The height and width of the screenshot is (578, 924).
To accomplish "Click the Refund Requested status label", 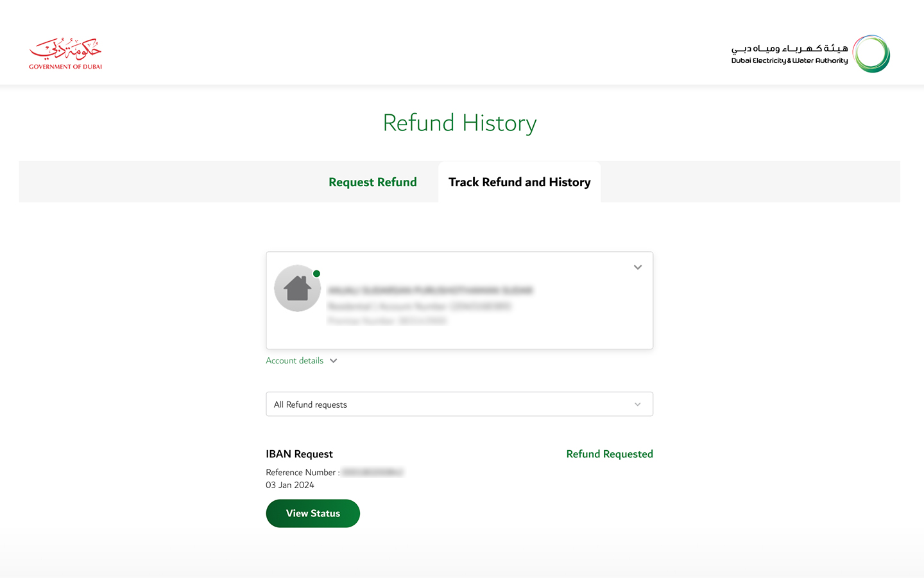I will click(x=609, y=454).
